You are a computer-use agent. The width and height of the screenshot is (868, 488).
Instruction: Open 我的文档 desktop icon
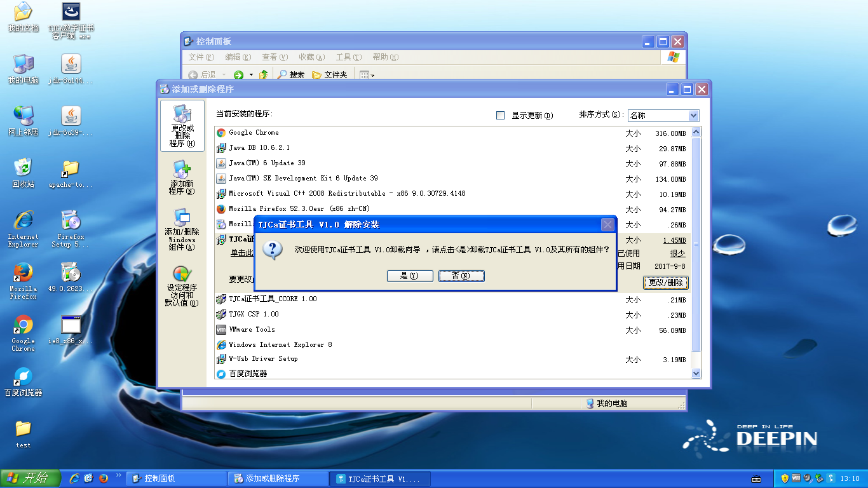[23, 17]
